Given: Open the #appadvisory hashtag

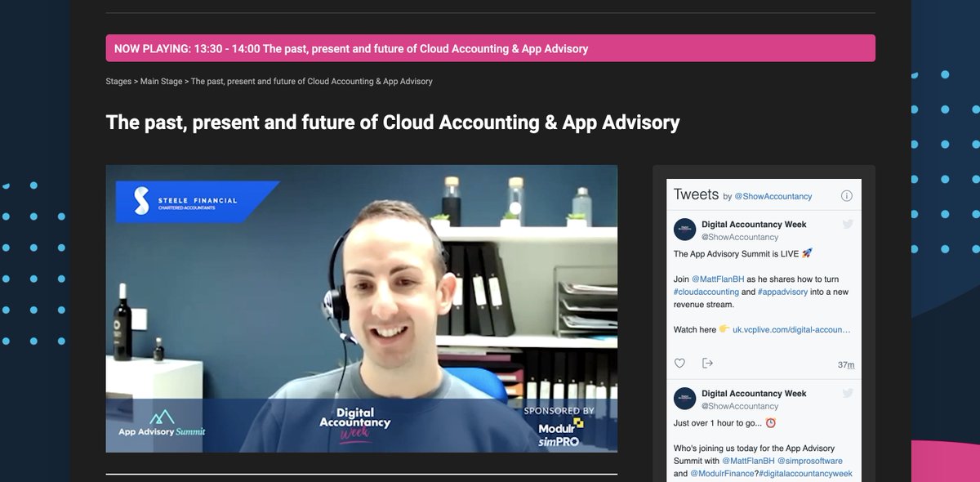Looking at the screenshot, I should point(782,292).
